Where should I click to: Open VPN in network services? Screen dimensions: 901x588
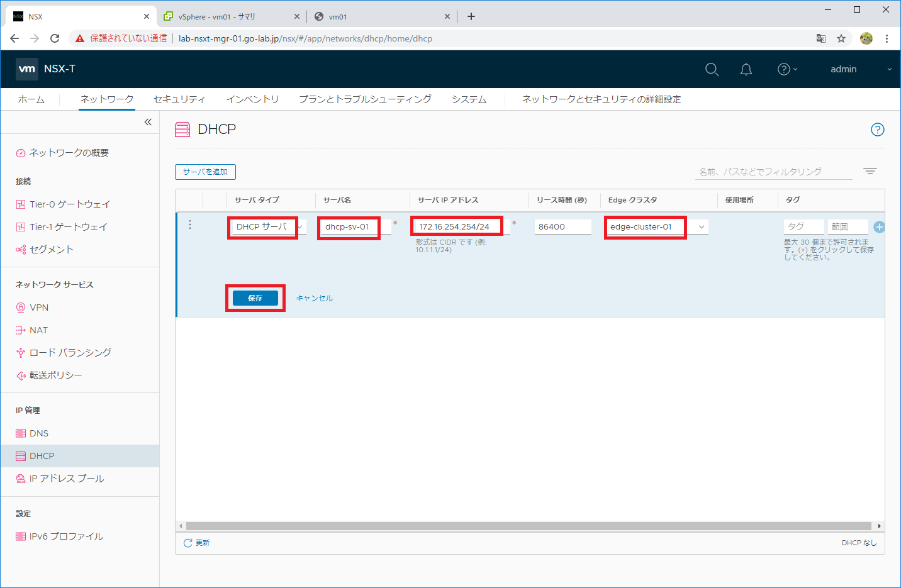click(39, 308)
